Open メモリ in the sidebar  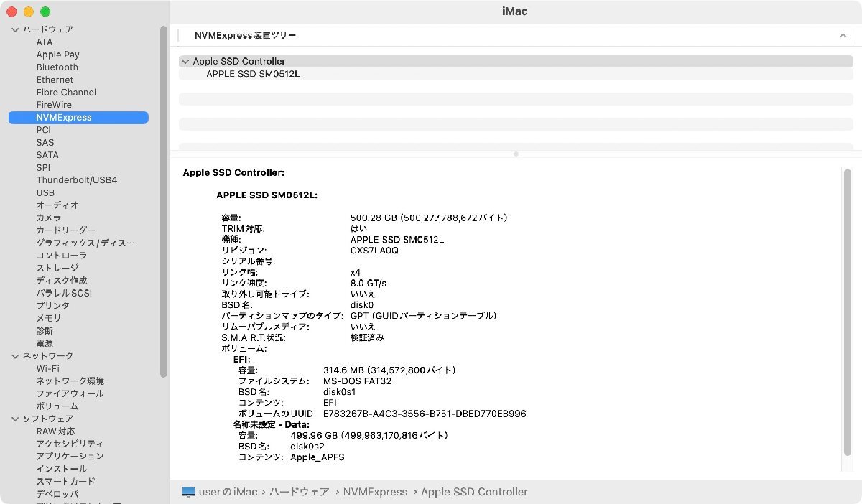click(48, 318)
